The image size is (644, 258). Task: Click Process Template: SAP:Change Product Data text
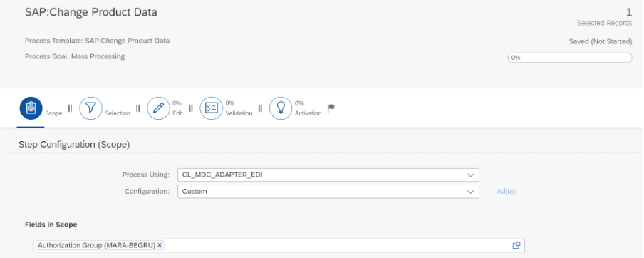98,41
